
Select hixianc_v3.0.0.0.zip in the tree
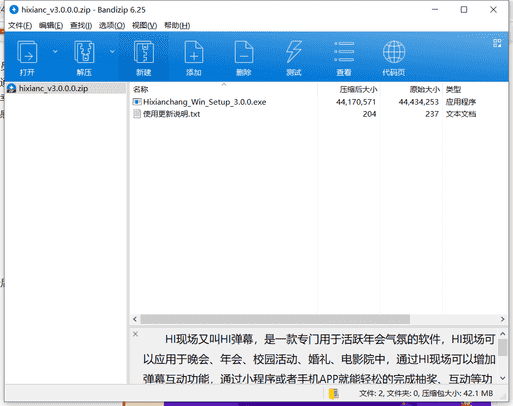pos(53,88)
